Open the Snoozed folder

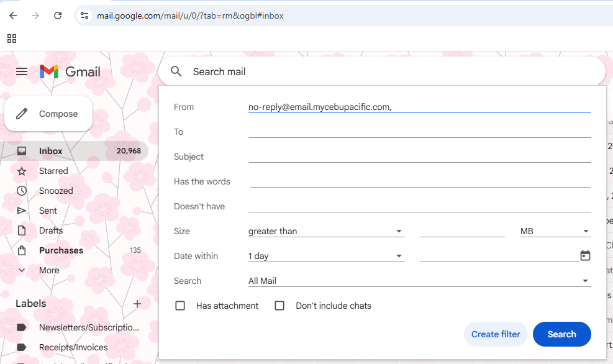click(x=56, y=191)
